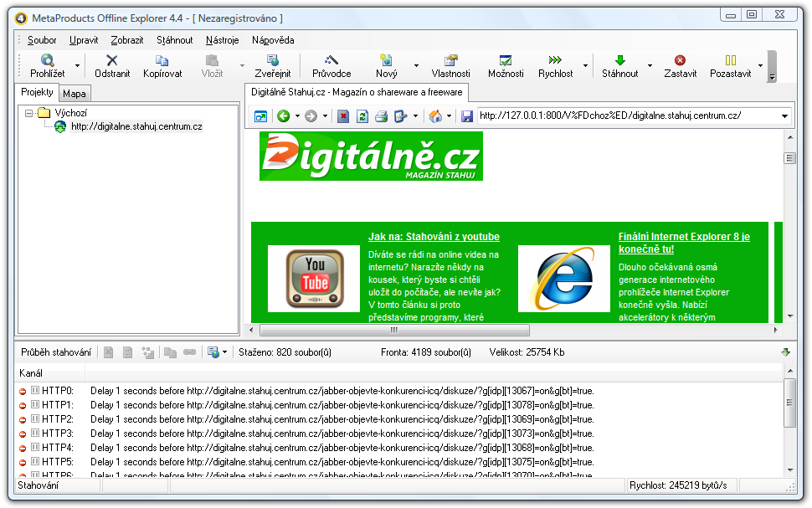Open the Home icon dropdown arrow
This screenshot has width=812, height=508.
pos(449,116)
